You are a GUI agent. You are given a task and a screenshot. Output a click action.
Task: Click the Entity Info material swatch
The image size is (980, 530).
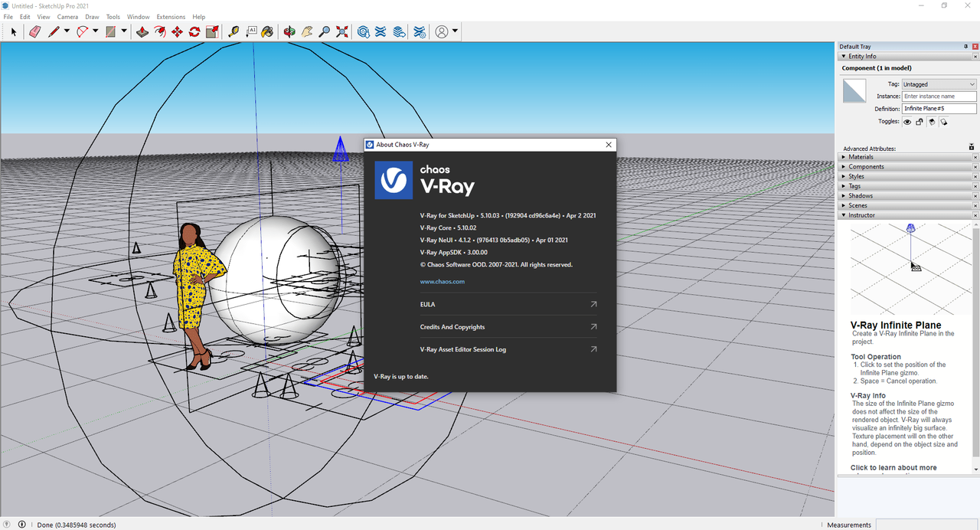(854, 91)
